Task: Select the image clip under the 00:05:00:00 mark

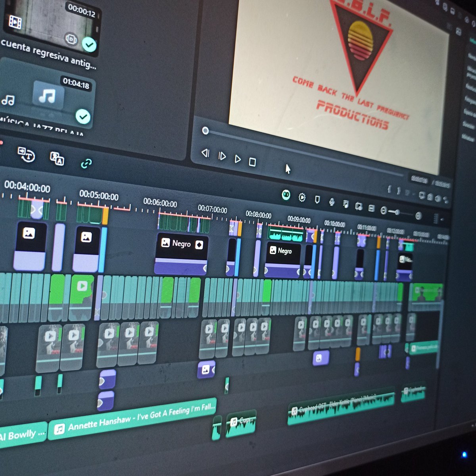Action: point(86,249)
